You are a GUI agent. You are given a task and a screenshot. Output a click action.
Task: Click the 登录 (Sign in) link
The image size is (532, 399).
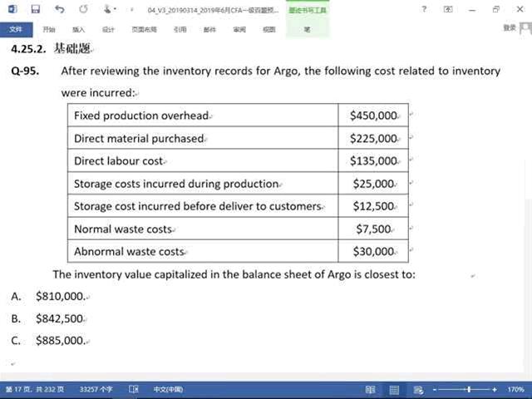pyautogui.click(x=510, y=27)
